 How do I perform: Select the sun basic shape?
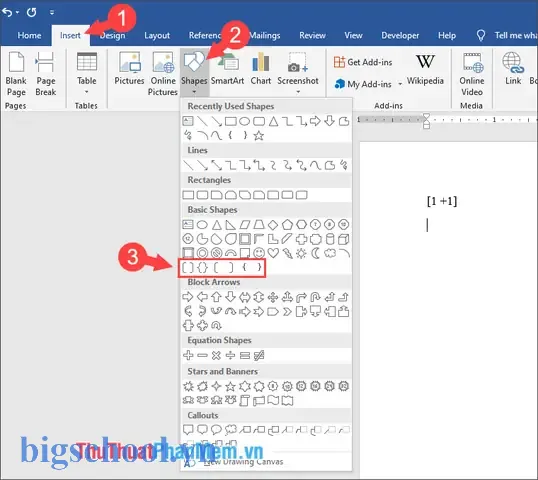301,253
